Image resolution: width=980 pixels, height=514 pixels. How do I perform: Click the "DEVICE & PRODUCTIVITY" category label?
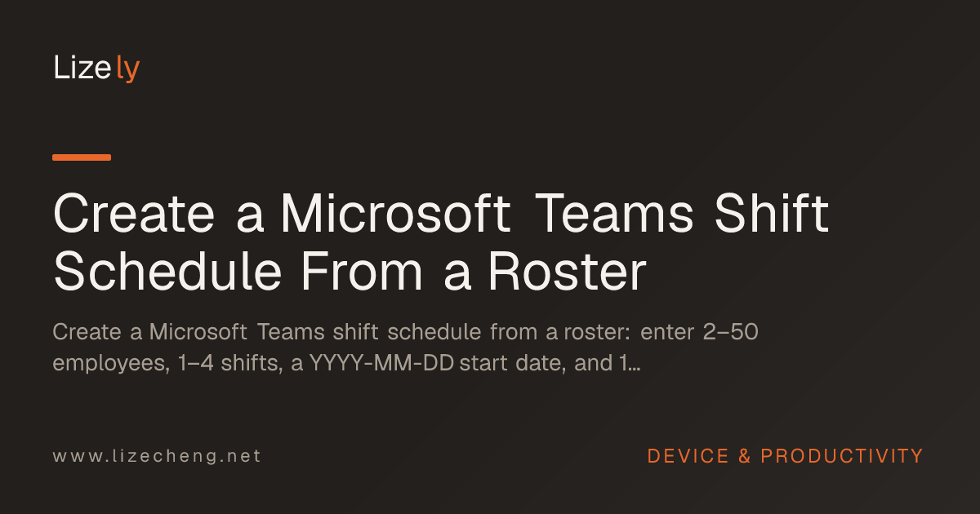(x=785, y=456)
